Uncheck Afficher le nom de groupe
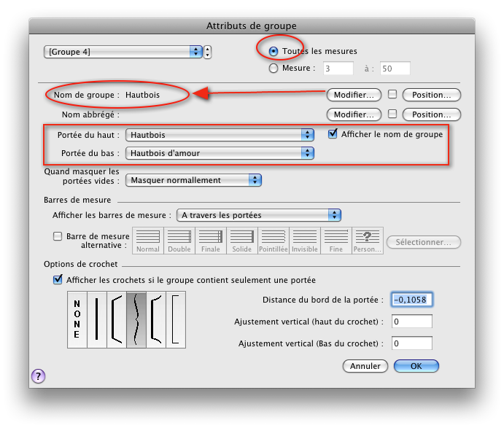The height and width of the screenshot is (428, 504). 333,134
